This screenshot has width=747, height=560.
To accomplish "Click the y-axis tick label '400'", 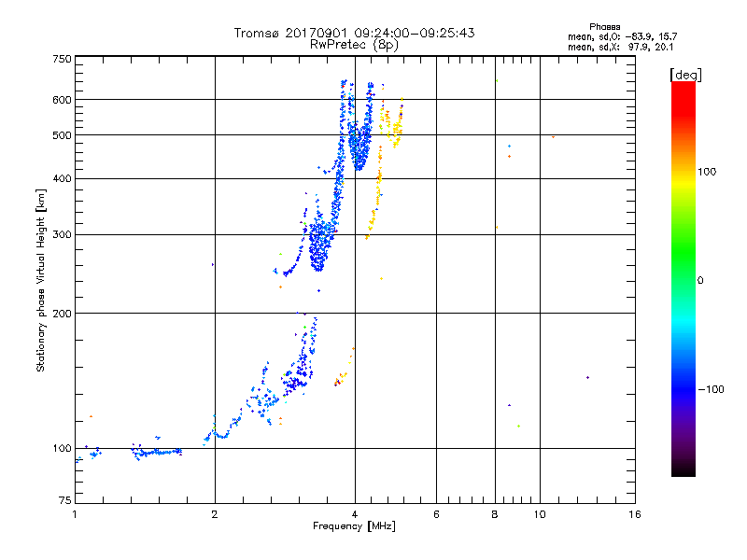I will (62, 178).
